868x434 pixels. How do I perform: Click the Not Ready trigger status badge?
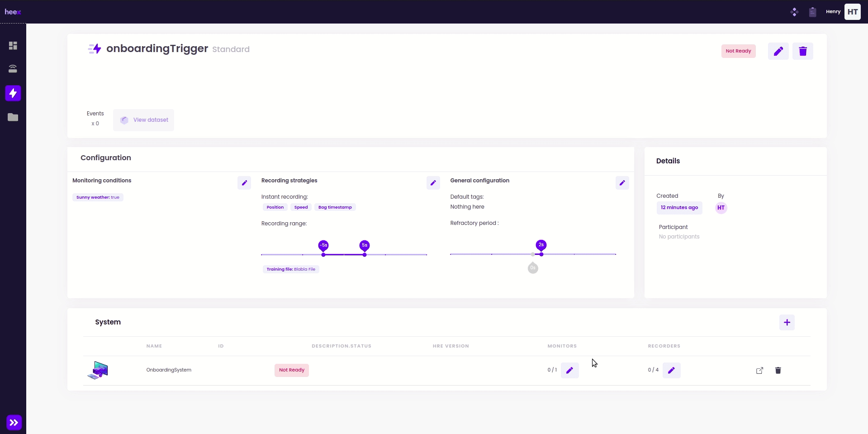[738, 51]
